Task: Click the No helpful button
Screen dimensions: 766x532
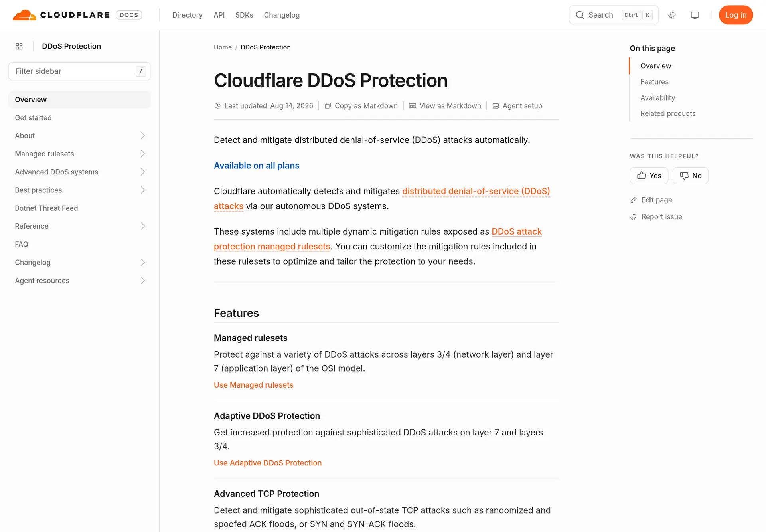Action: (x=690, y=176)
